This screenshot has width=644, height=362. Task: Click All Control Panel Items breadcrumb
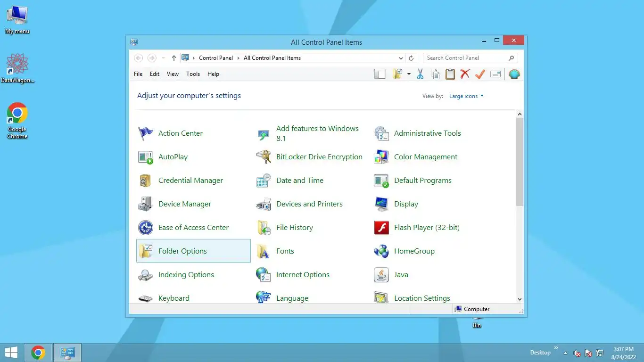272,58
